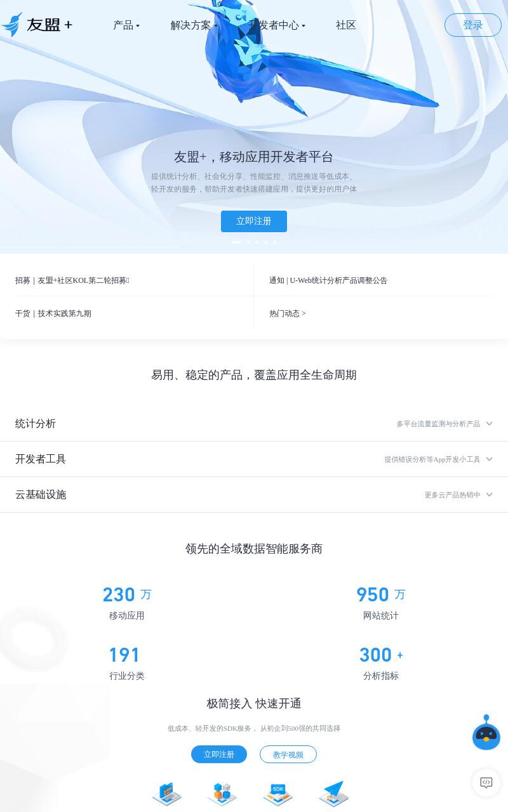Click 立即注册 in the hero banner
Image resolution: width=508 pixels, height=812 pixels.
click(x=254, y=221)
